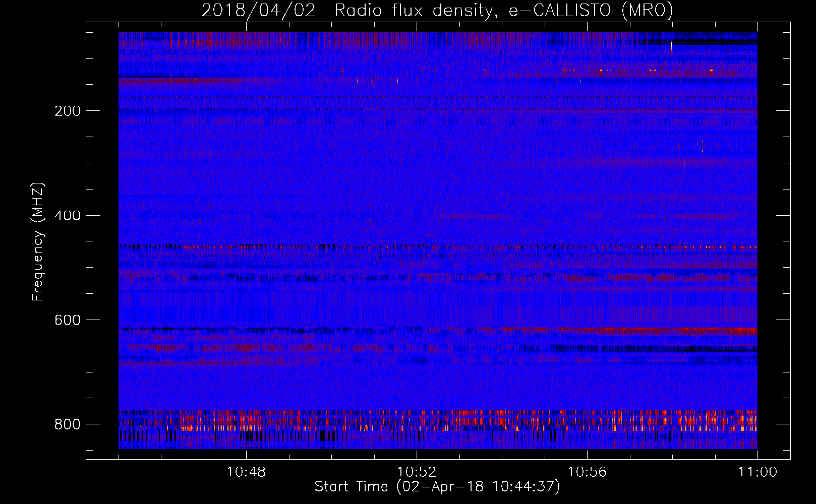The image size is (816, 504).
Task: Click the '800' frequency axis label
Action: point(67,424)
